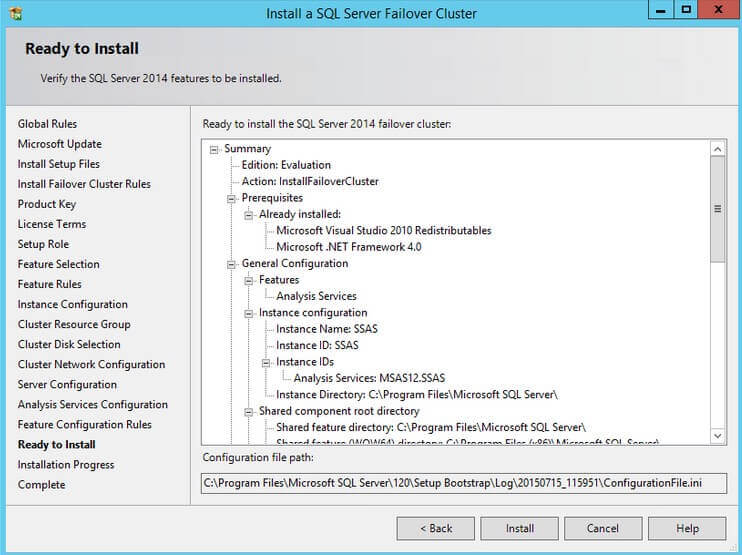Screen dimensions: 742x555
Task: Collapse the Features node
Action: pyautogui.click(x=248, y=281)
